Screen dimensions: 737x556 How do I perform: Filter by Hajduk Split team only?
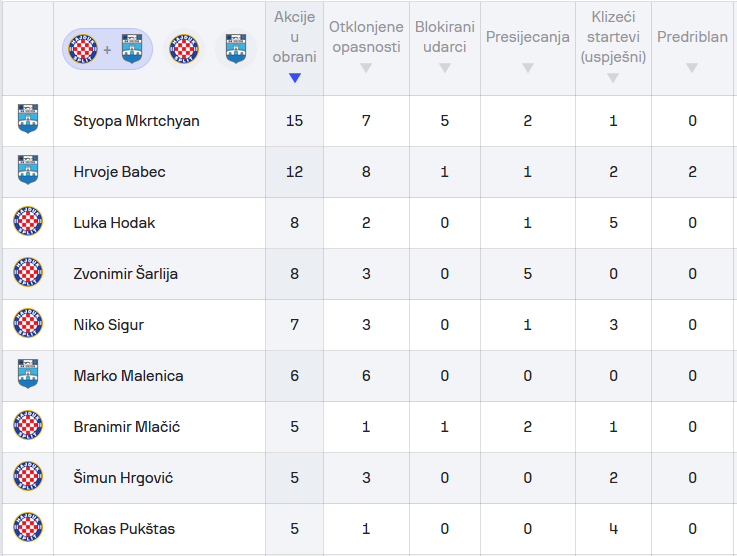tap(184, 48)
